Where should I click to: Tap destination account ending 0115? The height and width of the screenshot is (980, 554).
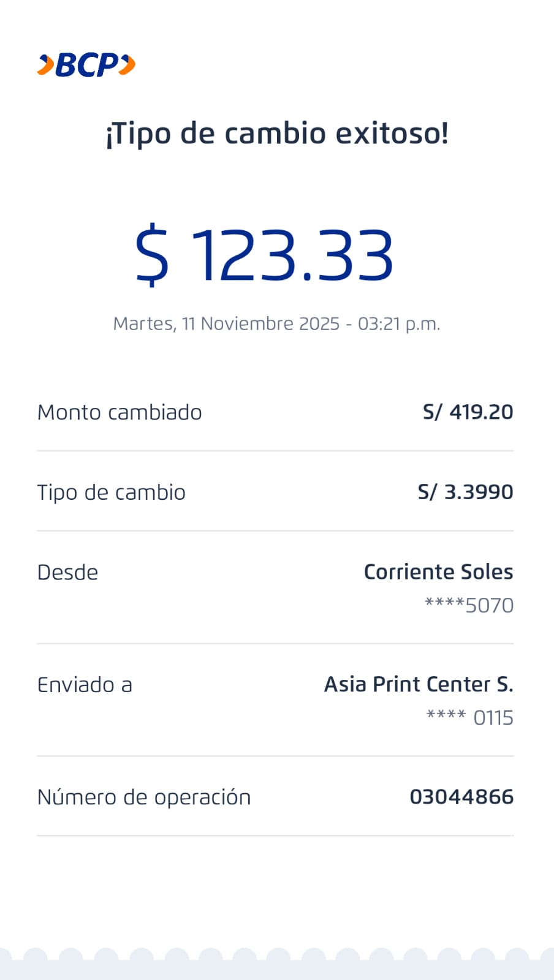coord(470,718)
